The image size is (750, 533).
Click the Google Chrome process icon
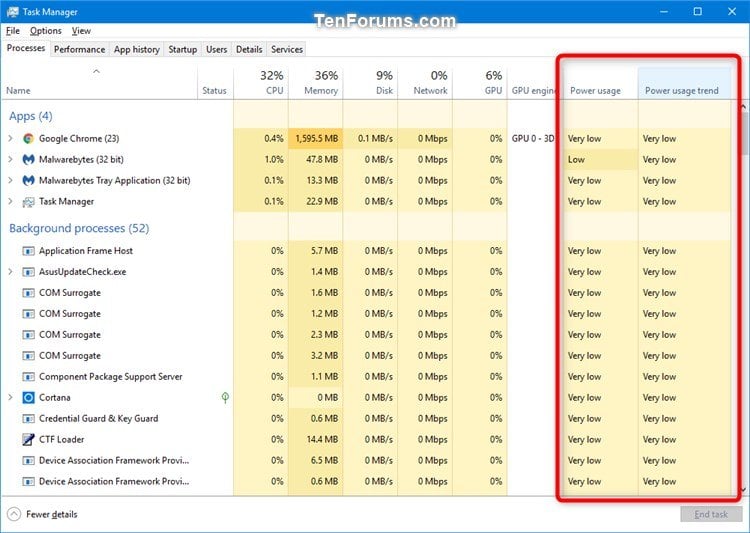(29, 139)
